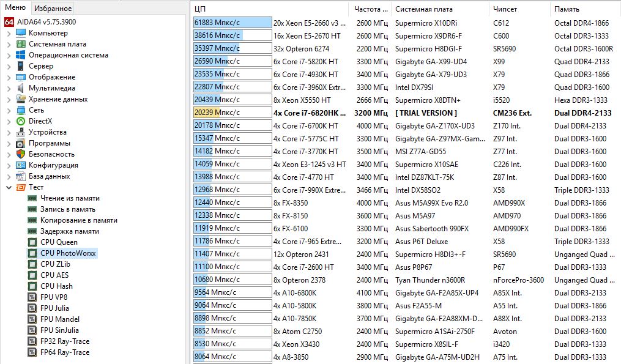Click the Конфигурация settings icon

(x=21, y=165)
